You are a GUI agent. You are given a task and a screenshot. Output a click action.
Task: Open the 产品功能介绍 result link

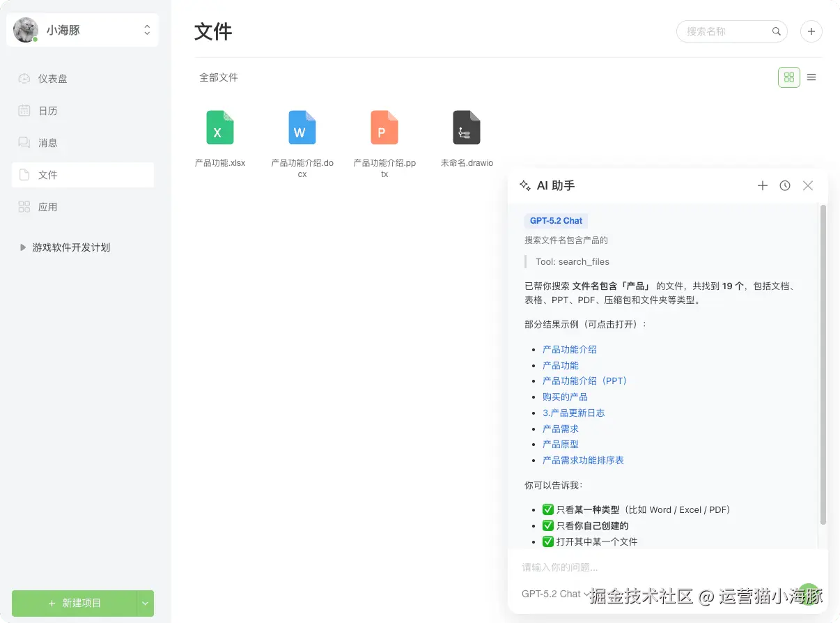[x=570, y=350]
